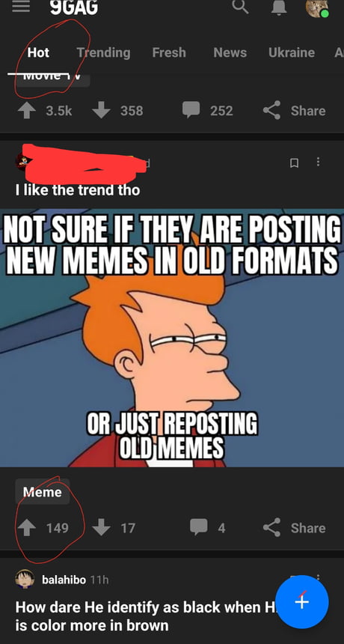Viewport: 344px width, 644px height.
Task: Tap the search magnifier icon
Action: (240, 6)
